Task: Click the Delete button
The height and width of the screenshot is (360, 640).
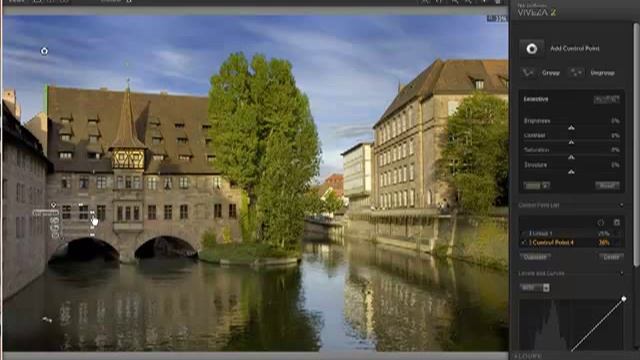Action: [x=611, y=257]
